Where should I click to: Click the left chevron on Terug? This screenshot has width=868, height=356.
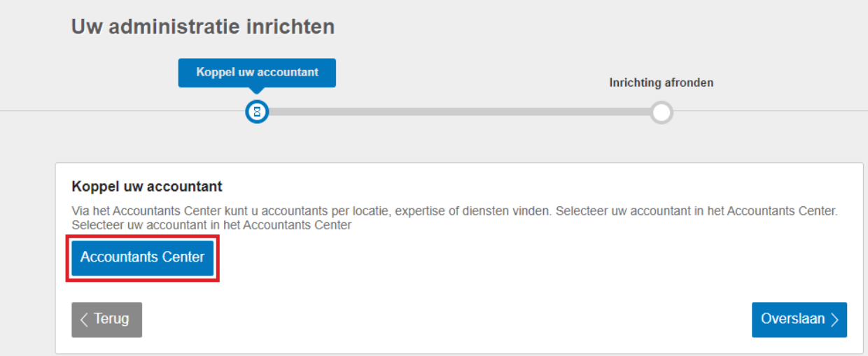coord(84,320)
